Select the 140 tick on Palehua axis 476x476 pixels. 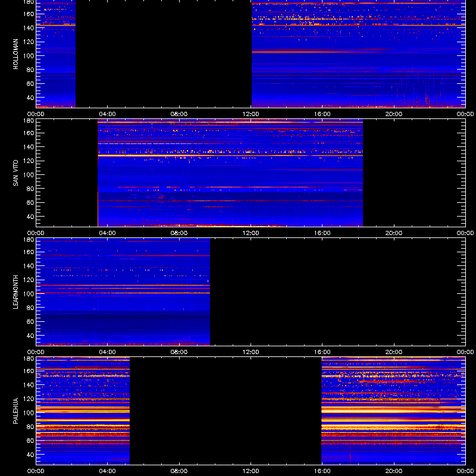point(29,385)
